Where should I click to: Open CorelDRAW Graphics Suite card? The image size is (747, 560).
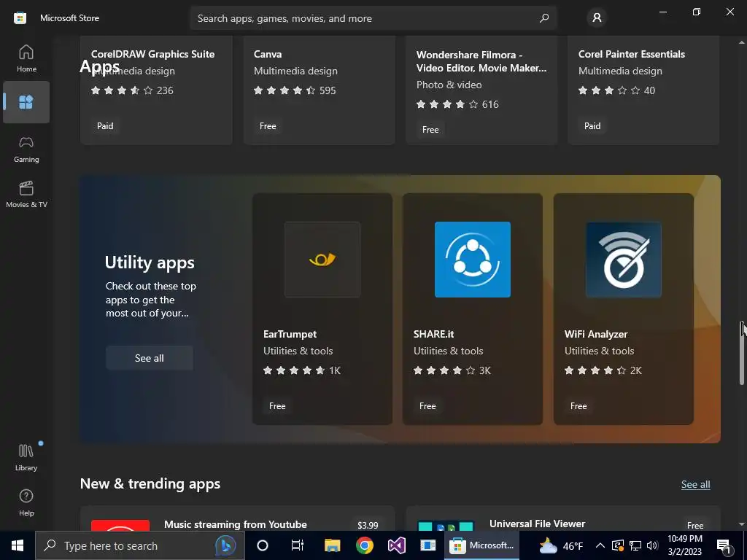[x=156, y=90]
